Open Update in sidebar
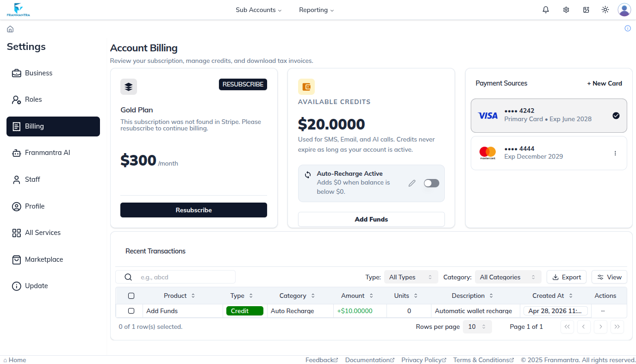 point(53,286)
